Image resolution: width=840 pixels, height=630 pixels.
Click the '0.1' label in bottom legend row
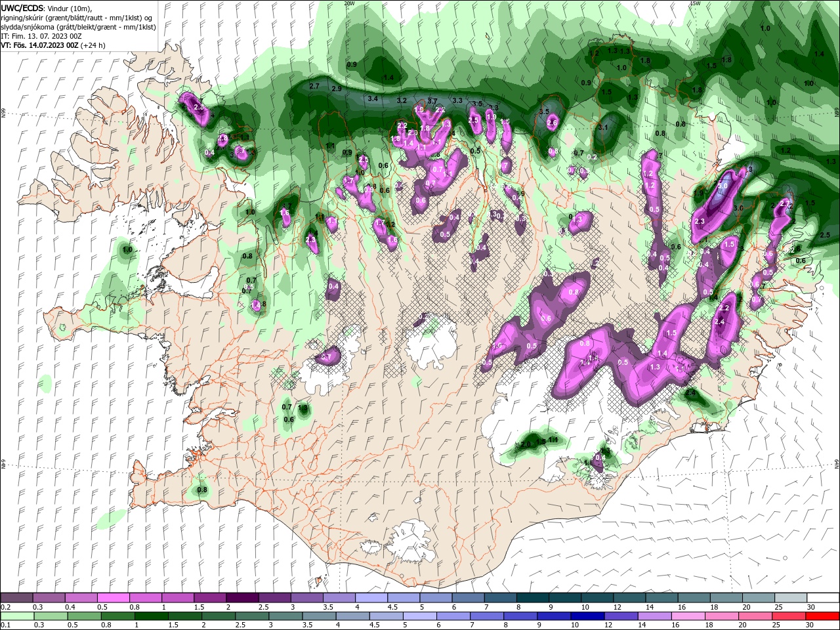5,625
